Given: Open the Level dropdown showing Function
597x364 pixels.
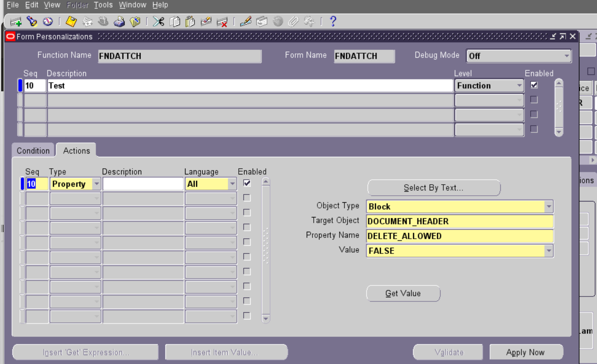Looking at the screenshot, I should coord(519,86).
